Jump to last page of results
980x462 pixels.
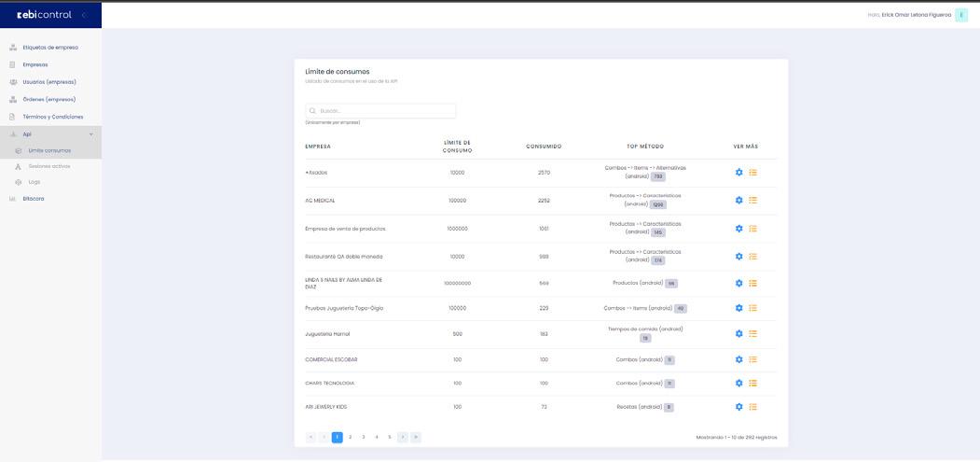(416, 437)
